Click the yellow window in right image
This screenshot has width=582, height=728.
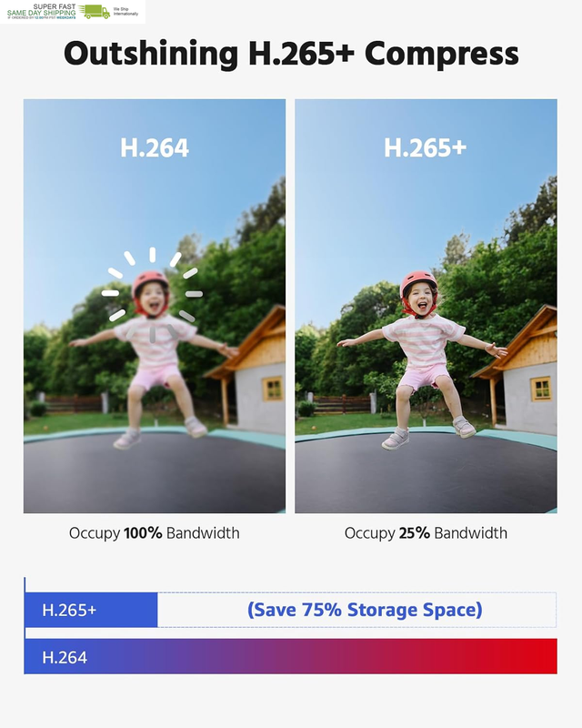pos(541,389)
